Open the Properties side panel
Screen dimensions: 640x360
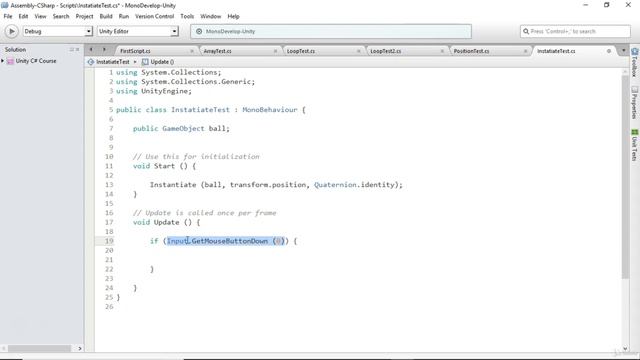pos(634,102)
